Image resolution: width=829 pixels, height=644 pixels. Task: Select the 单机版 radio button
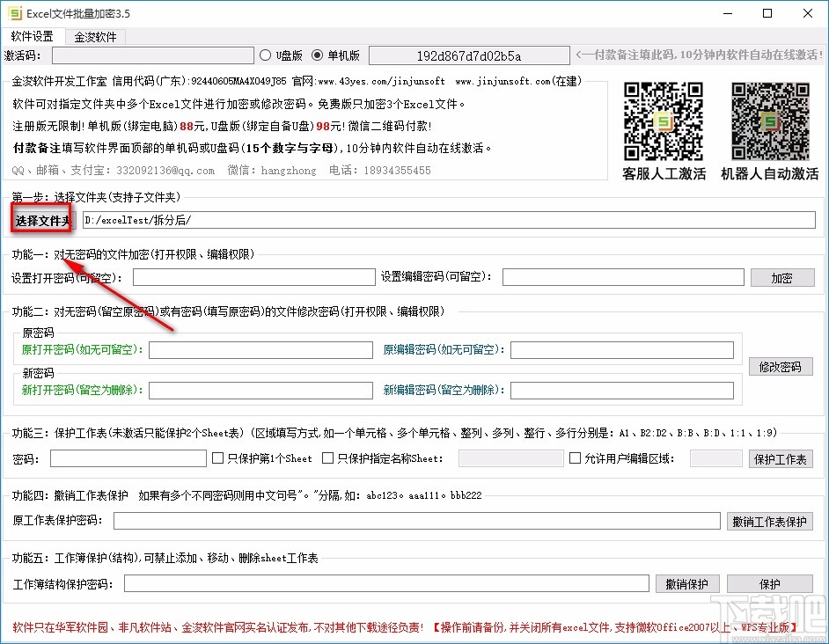click(x=317, y=54)
